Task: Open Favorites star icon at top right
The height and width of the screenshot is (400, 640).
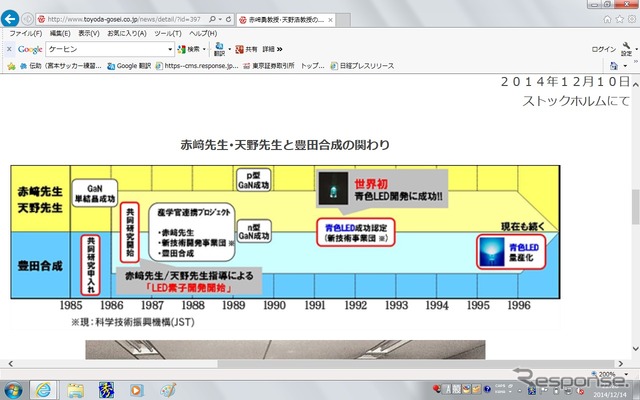Action: coord(620,19)
